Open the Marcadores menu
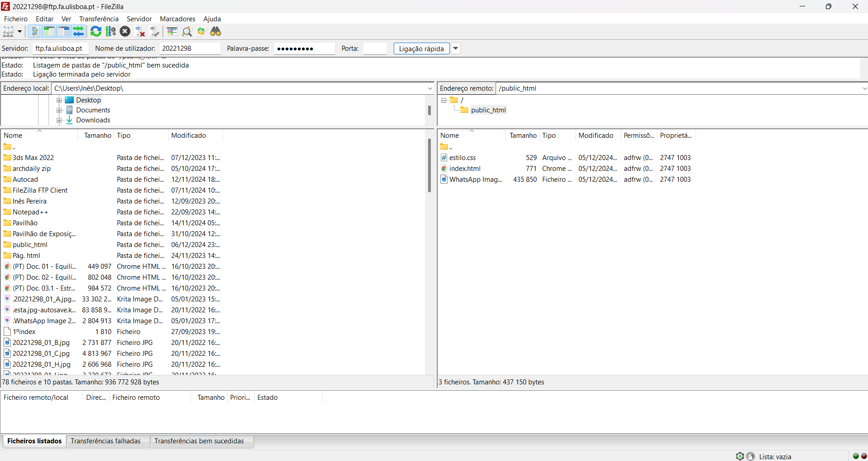Image resolution: width=868 pixels, height=461 pixels. point(178,19)
